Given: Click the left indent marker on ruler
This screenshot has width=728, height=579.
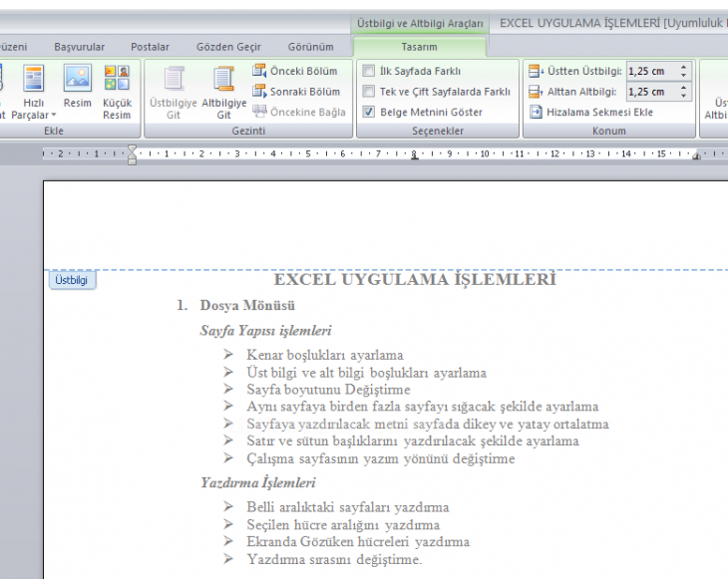Looking at the screenshot, I should coord(132,159).
